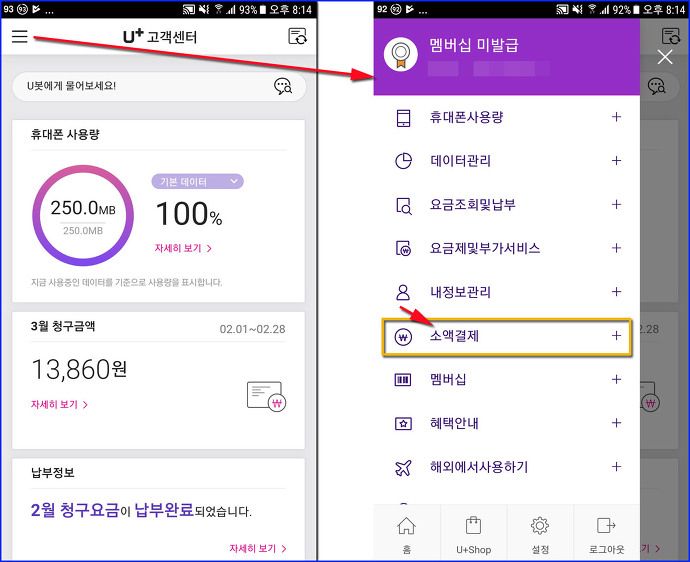Open 설정 gear icon
The width and height of the screenshot is (690, 562).
coord(540,534)
